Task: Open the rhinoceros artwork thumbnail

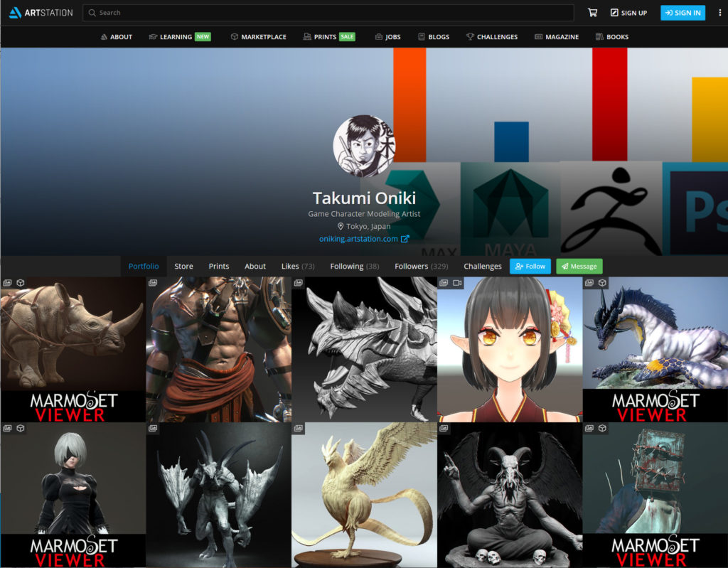Action: [x=73, y=349]
